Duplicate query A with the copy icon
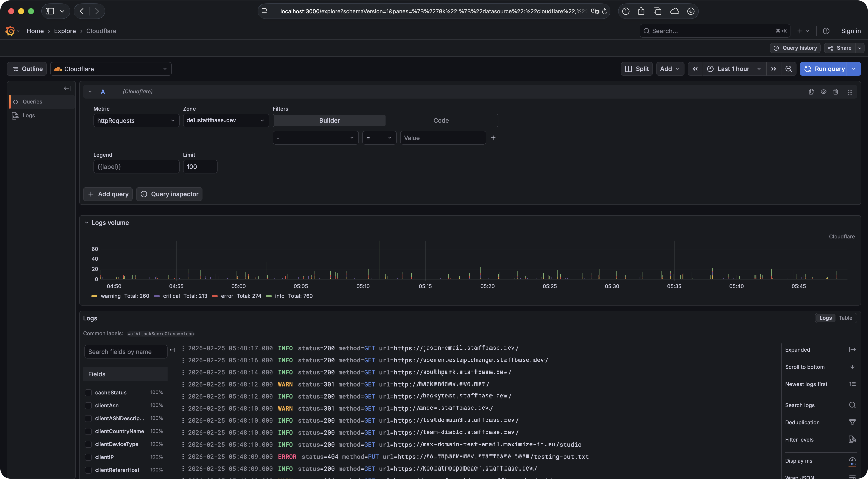Viewport: 868px width, 479px height. (x=811, y=91)
